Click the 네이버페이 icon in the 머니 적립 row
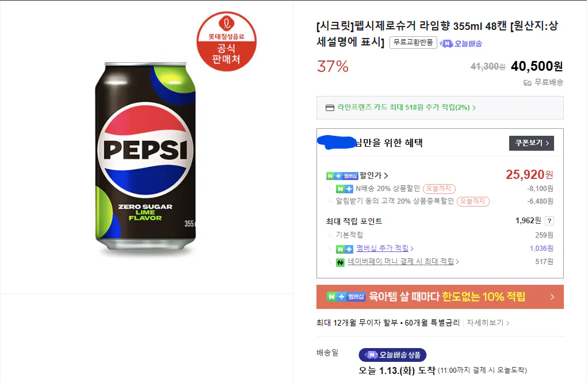 click(x=340, y=262)
